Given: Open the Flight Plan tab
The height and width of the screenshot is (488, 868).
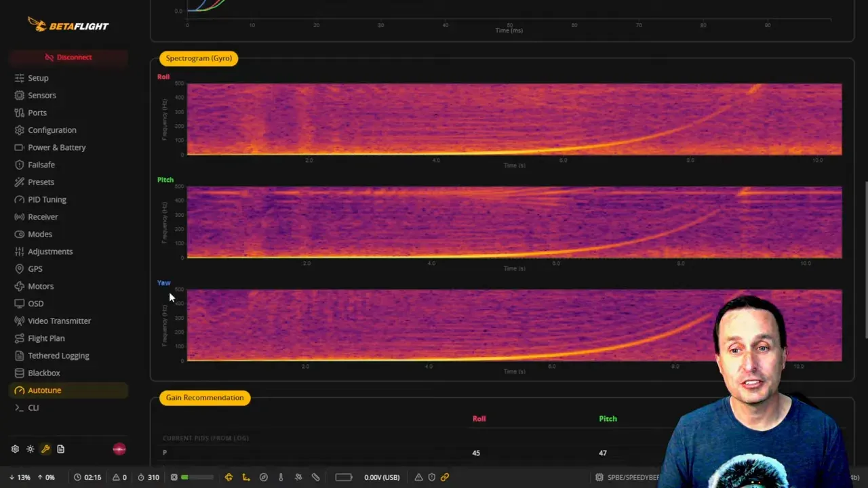Looking at the screenshot, I should coord(68,338).
